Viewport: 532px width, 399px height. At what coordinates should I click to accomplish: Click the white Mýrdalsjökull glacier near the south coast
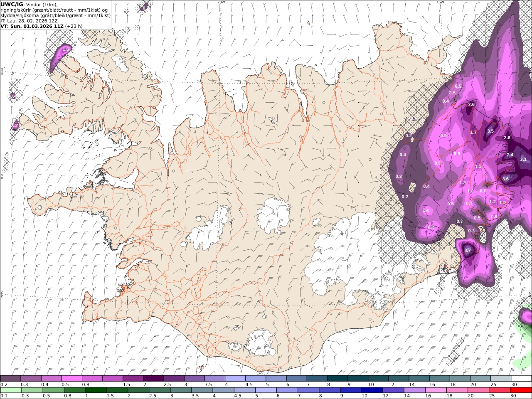(261, 343)
